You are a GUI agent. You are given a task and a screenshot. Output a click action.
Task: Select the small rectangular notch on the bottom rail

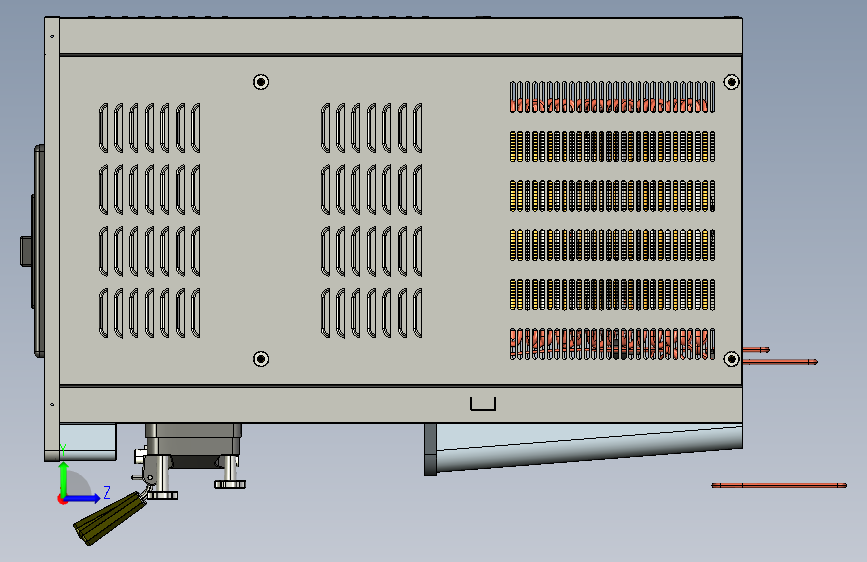(483, 404)
